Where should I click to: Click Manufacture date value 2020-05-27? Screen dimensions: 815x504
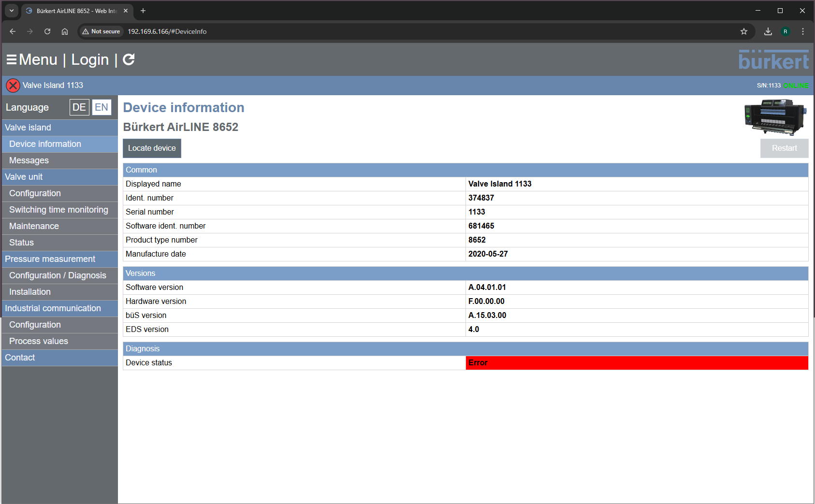[488, 254]
